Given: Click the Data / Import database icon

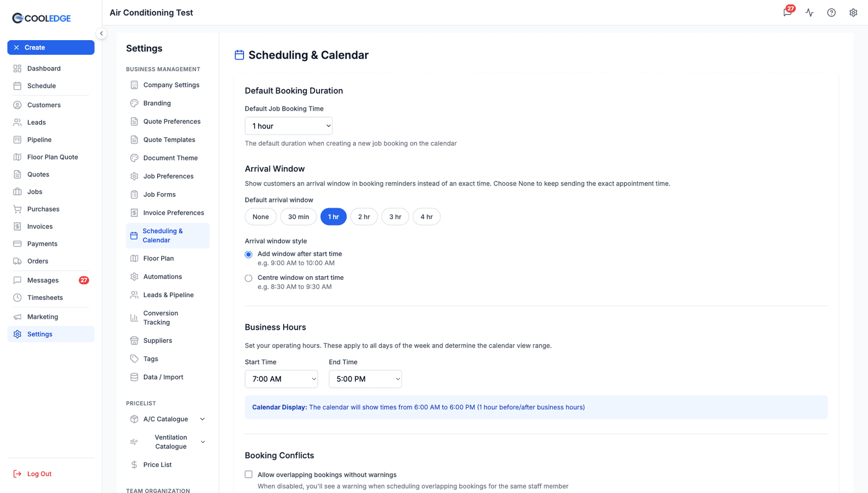Looking at the screenshot, I should click(134, 377).
